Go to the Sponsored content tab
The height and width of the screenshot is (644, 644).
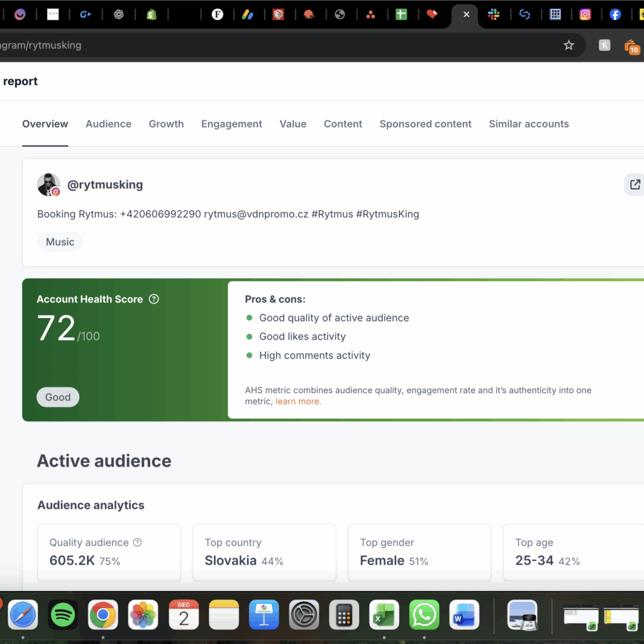[x=425, y=124]
